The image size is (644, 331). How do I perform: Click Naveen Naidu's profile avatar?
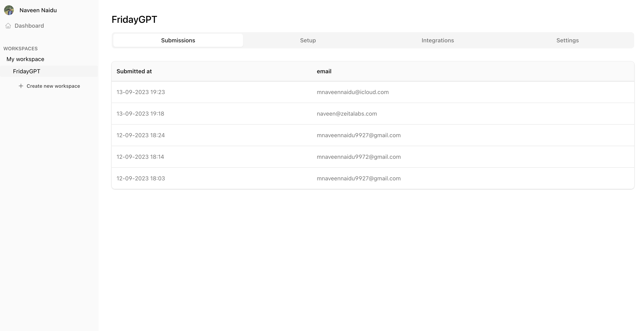9,10
